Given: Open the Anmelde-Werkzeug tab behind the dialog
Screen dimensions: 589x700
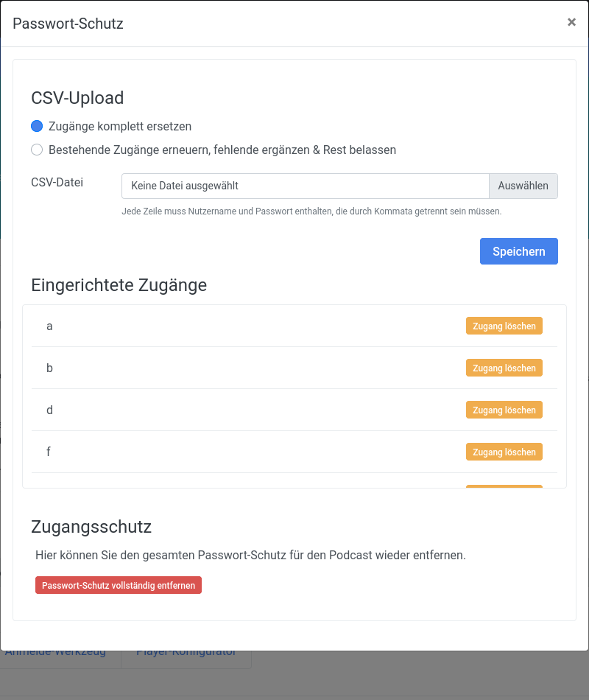Looking at the screenshot, I should coord(56,653).
